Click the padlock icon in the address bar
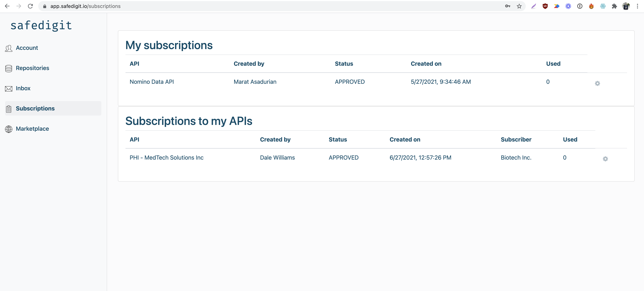644x291 pixels. tap(44, 6)
